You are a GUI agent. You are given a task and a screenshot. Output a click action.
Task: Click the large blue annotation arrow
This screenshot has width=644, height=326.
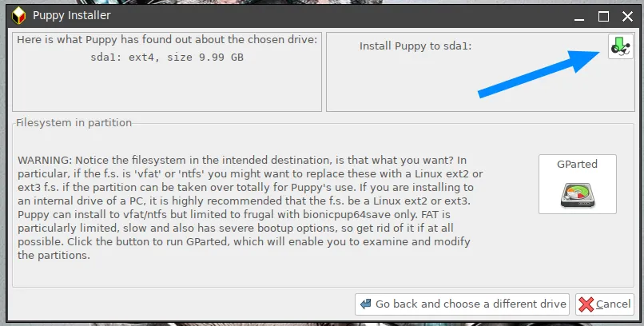[x=539, y=74]
